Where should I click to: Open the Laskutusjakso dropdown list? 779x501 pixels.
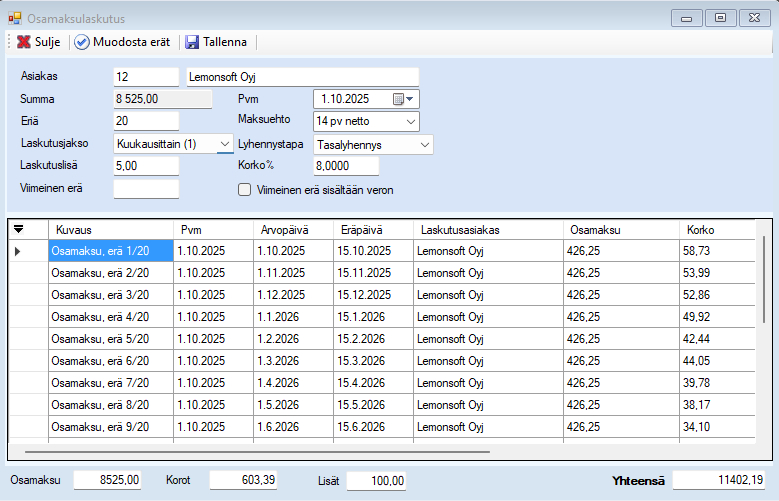point(225,144)
